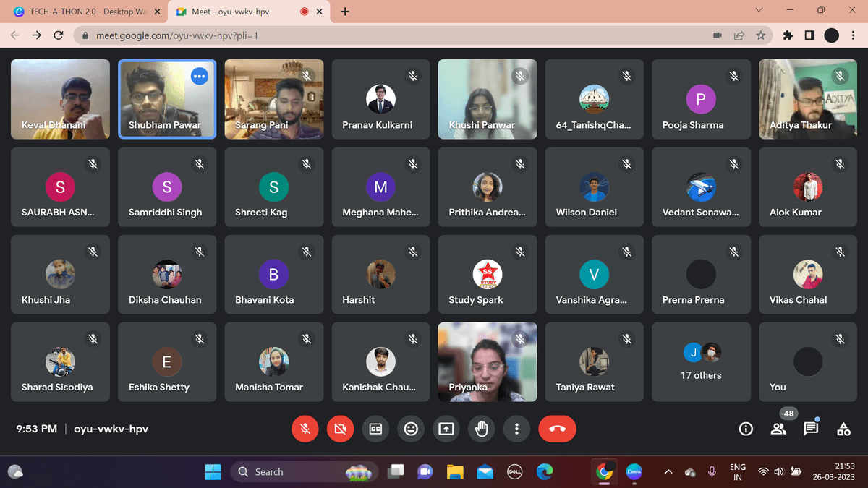Open the meeting details info panel
This screenshot has width=868, height=488.
click(x=746, y=429)
